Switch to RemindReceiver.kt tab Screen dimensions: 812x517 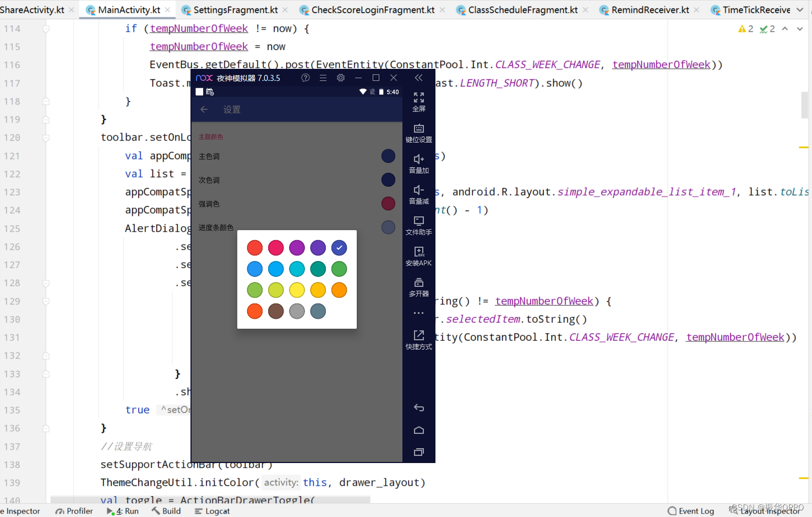click(x=650, y=10)
